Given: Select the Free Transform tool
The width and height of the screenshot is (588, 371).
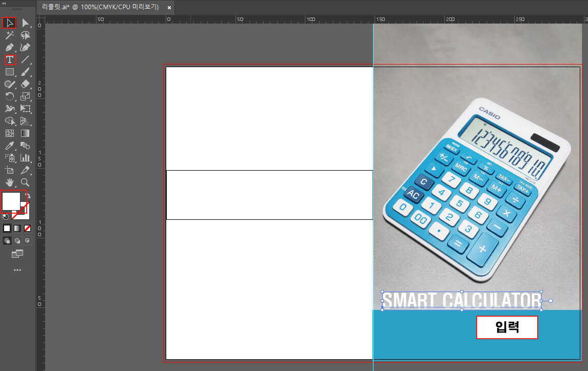Looking at the screenshot, I should (25, 109).
